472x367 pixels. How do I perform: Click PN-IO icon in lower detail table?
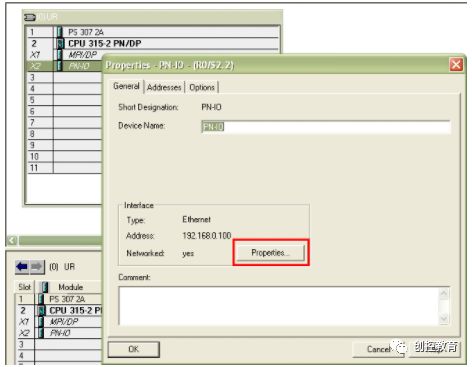coord(41,333)
